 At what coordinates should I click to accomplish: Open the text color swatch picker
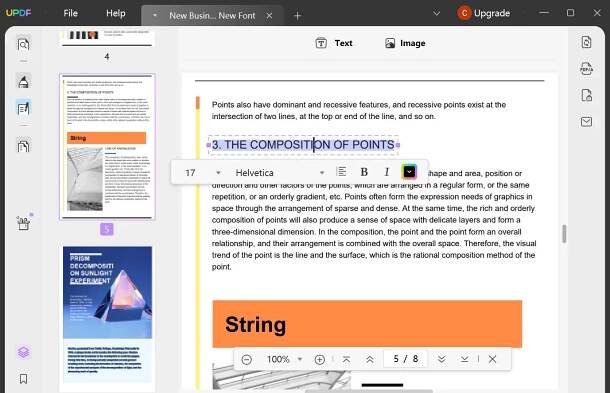pos(409,172)
